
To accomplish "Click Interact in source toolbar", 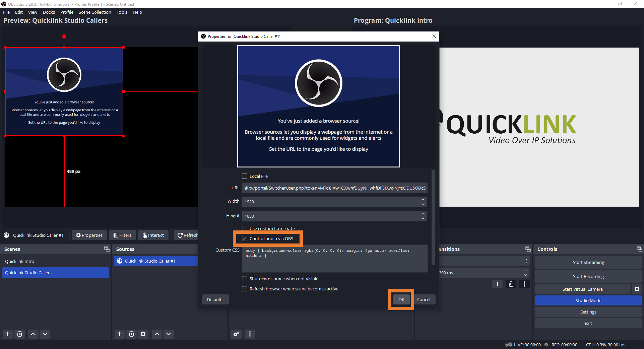I will pyautogui.click(x=153, y=235).
